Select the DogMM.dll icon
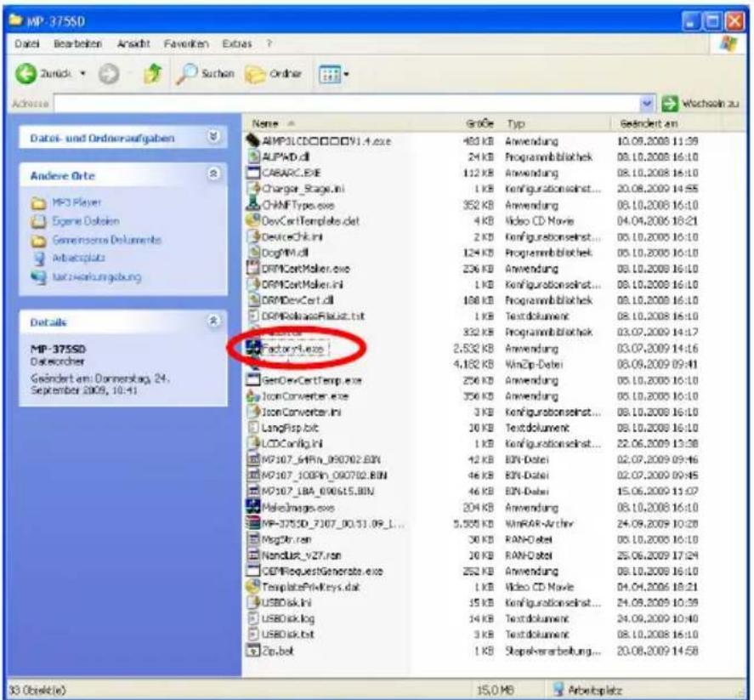 click(x=253, y=252)
